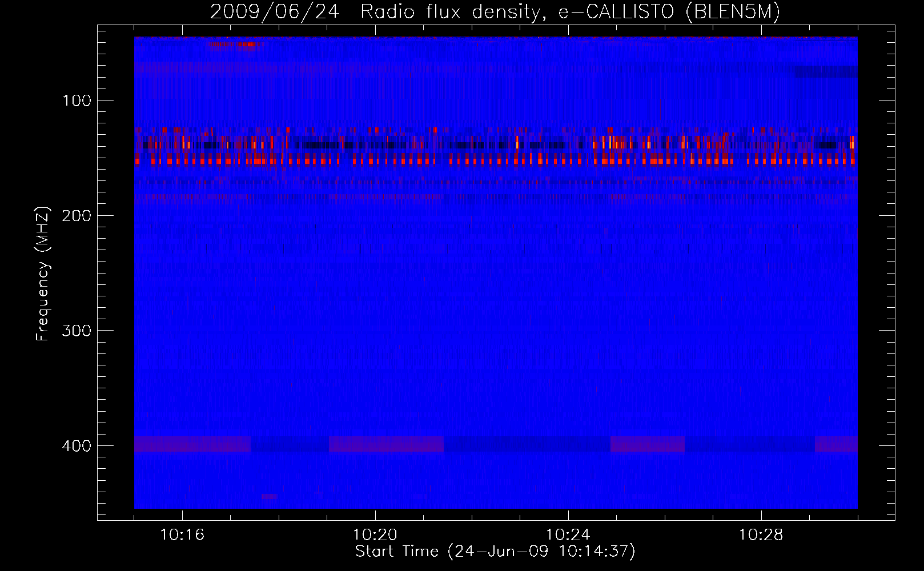Click the 300 frequency tick label
The image size is (924, 571).
[x=77, y=331]
